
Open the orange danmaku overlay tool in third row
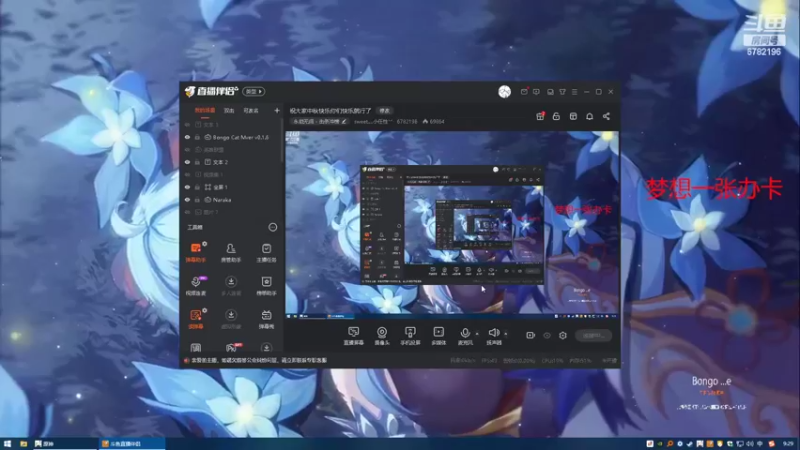tap(195, 318)
